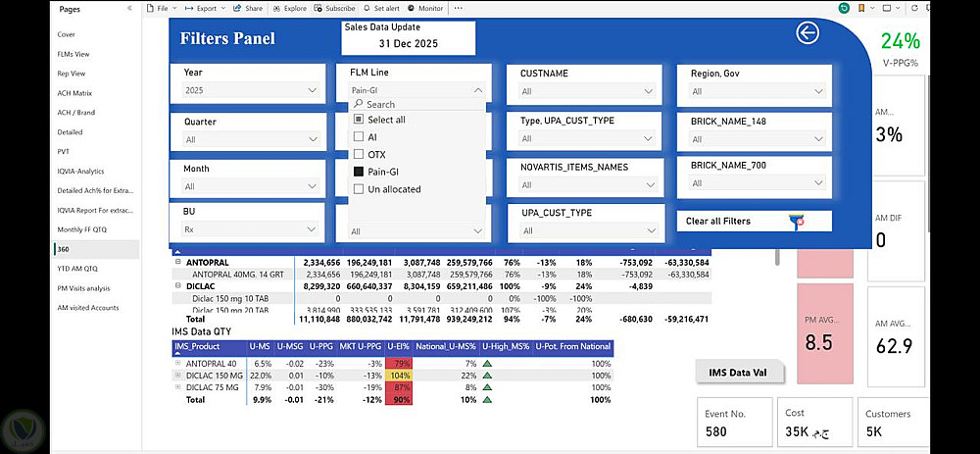Click the refresh visuals icon
This screenshot has width=980, height=454.
coord(914,8)
